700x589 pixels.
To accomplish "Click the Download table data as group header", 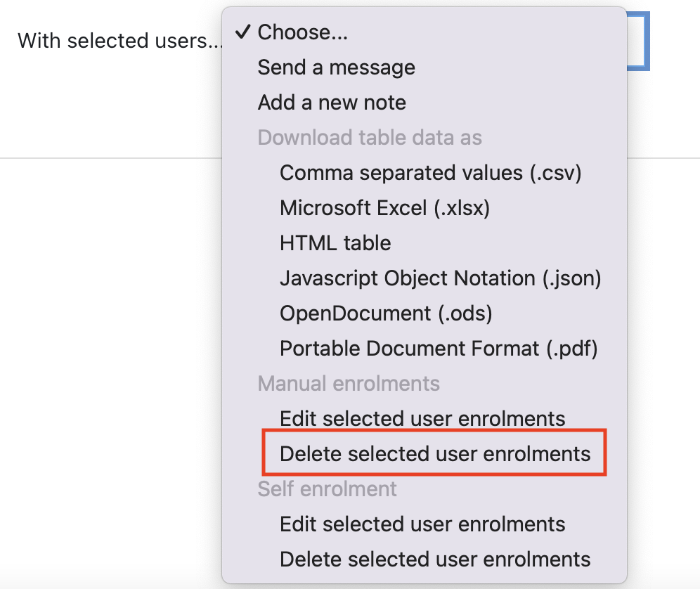I will (370, 138).
